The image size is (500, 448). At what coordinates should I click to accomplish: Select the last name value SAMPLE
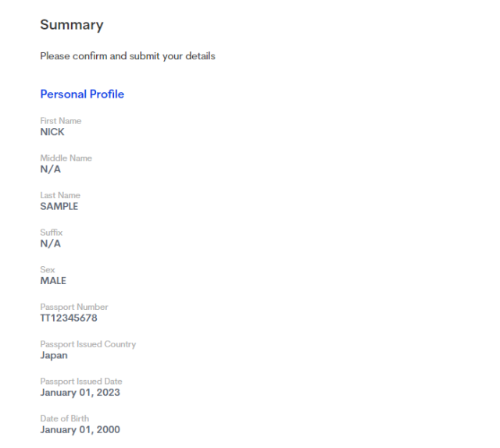coord(59,207)
